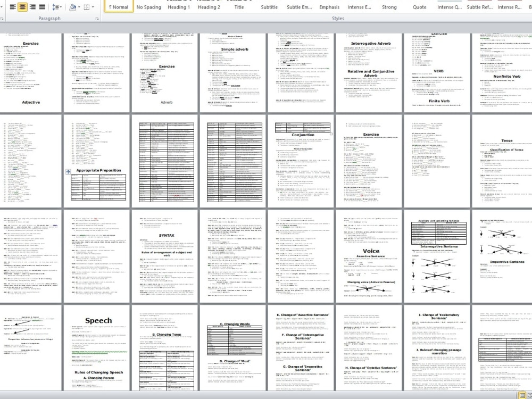Click the 'Voice' heading
The image size is (532, 399).
(371, 251)
